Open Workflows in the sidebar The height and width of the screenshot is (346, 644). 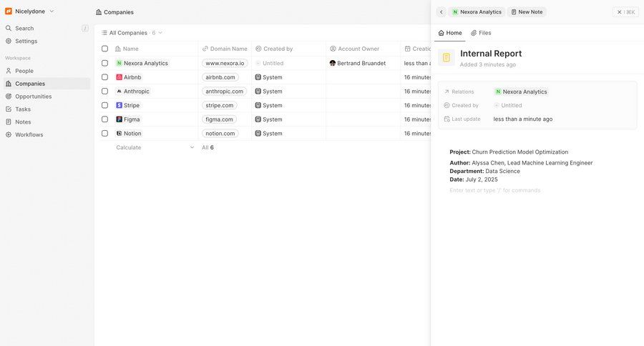point(47,134)
